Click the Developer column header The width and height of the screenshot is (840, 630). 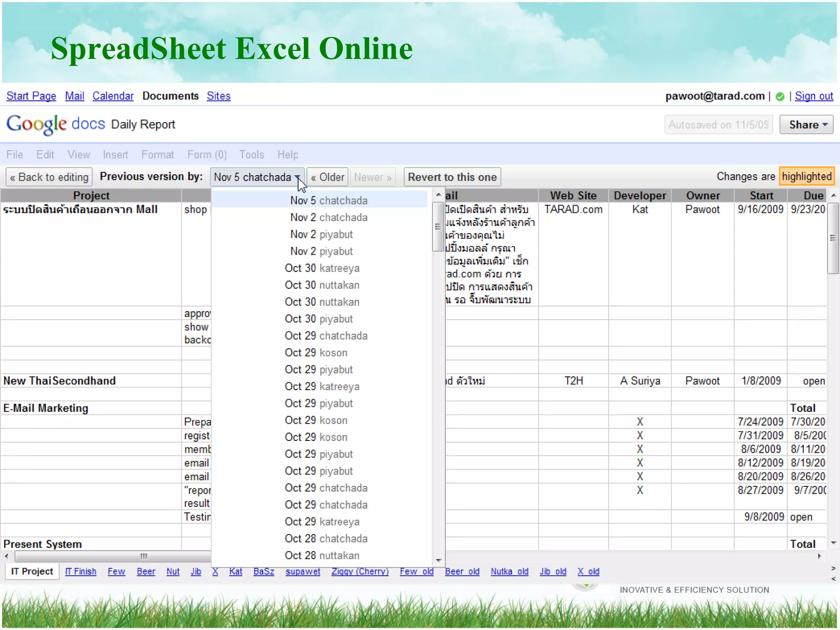639,195
